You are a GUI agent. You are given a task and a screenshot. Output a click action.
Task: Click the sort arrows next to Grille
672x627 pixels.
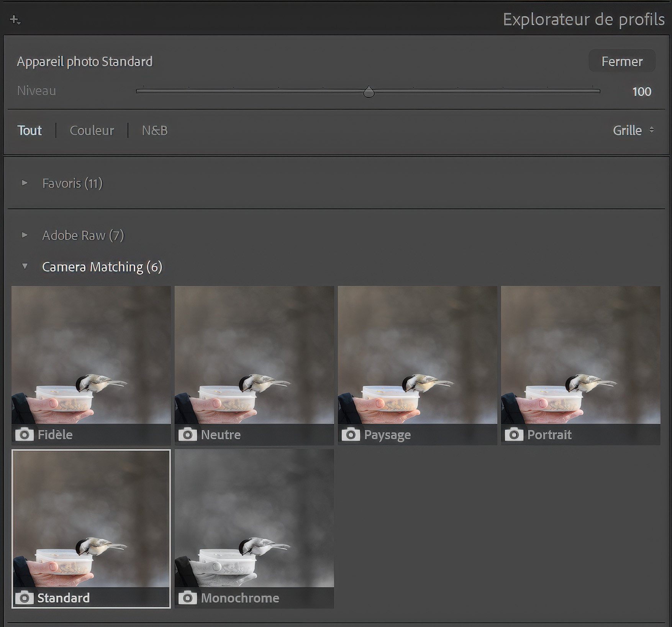click(651, 130)
